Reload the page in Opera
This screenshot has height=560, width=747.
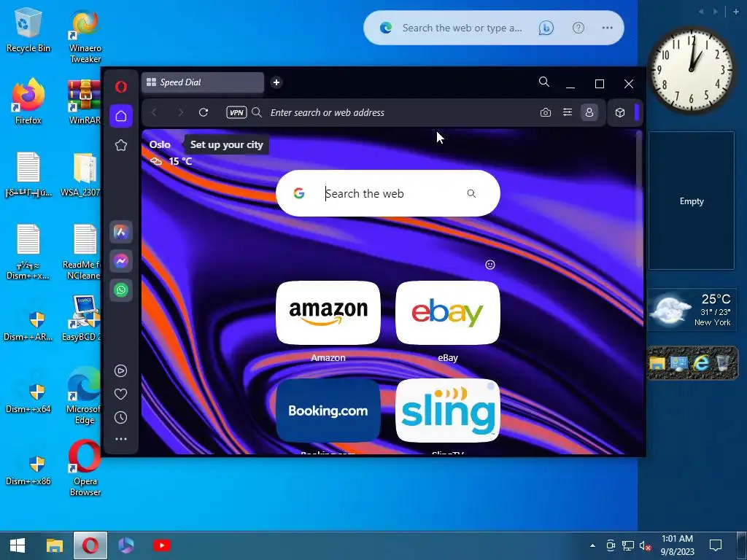coord(204,112)
